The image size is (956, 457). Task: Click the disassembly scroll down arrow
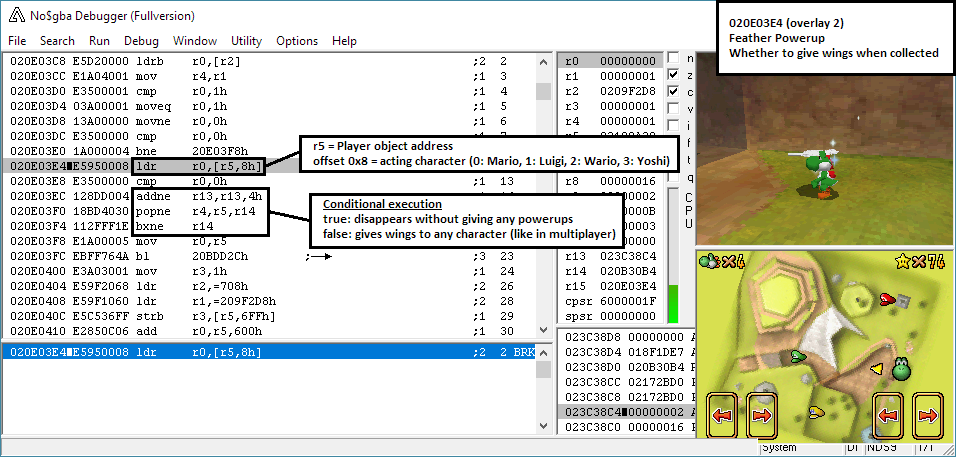543,330
